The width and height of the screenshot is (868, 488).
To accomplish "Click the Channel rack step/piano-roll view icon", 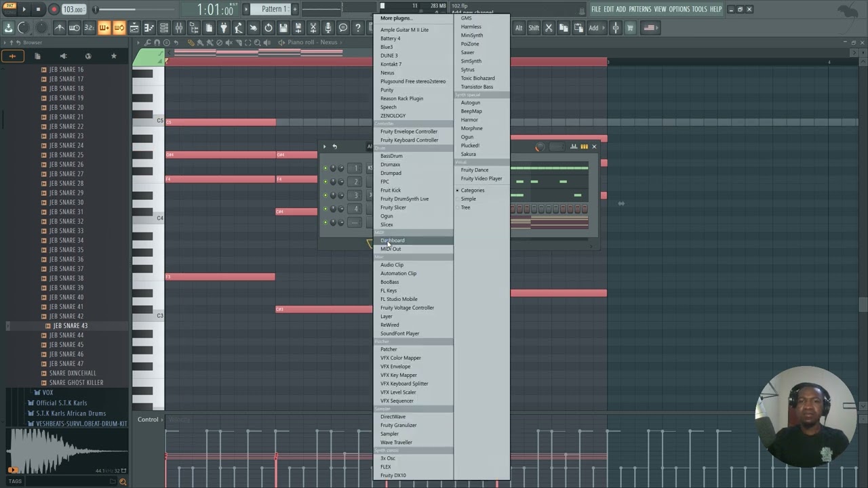I will point(584,146).
